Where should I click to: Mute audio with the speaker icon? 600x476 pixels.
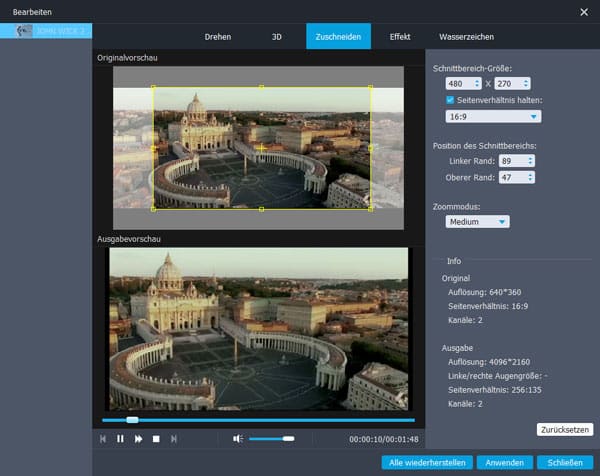pos(238,439)
